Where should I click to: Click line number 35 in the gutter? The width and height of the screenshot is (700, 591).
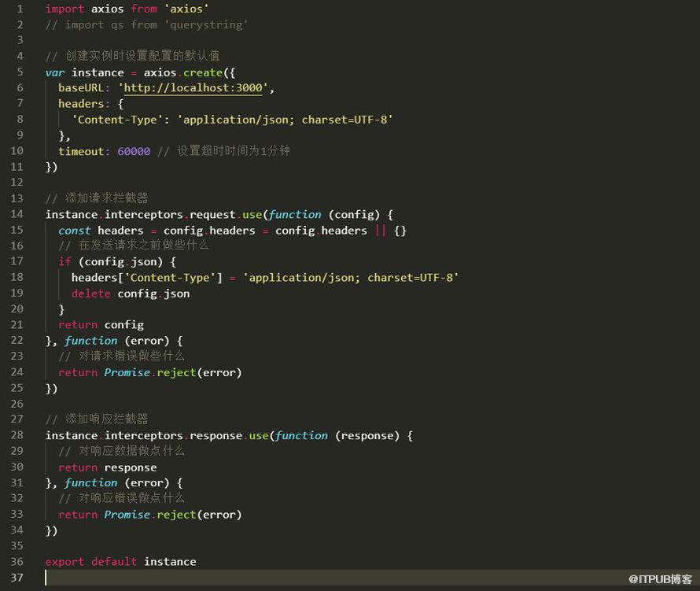[x=17, y=546]
